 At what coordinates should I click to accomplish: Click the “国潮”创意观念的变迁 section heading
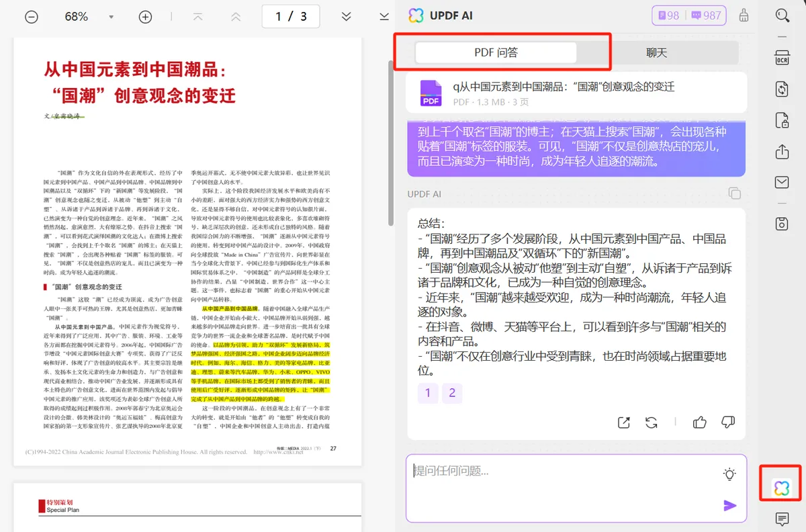[x=83, y=286]
